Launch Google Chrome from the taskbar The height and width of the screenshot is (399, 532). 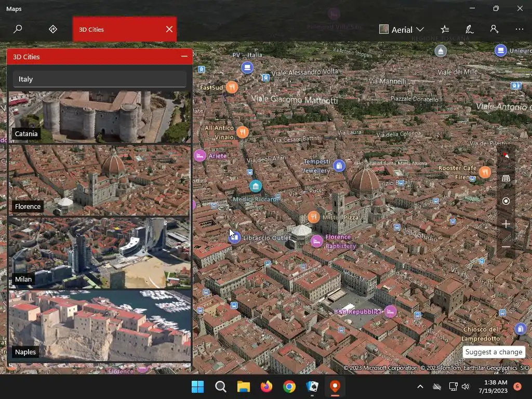click(x=289, y=387)
